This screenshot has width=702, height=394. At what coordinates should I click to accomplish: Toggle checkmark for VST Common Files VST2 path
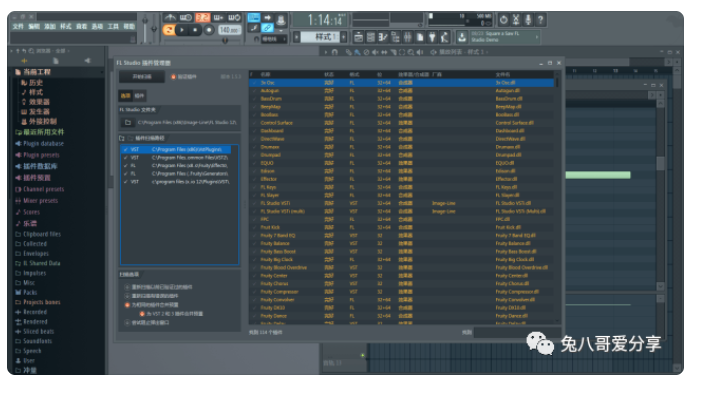[126, 158]
